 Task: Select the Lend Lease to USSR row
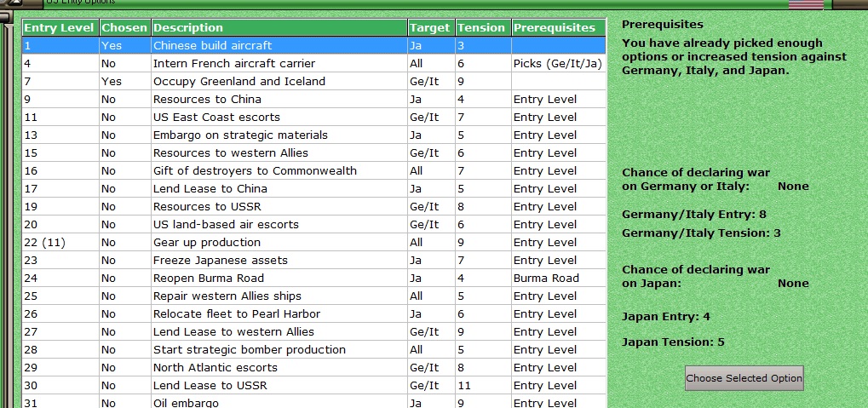click(x=313, y=385)
